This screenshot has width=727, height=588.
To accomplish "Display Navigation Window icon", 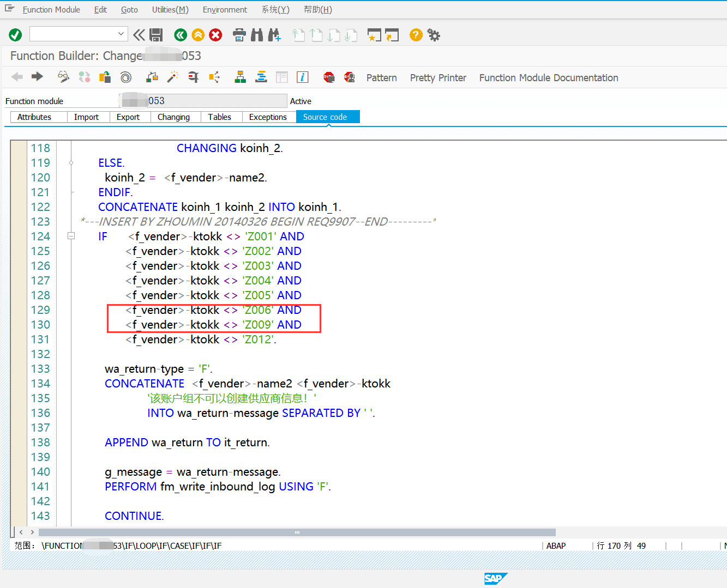I will point(261,77).
